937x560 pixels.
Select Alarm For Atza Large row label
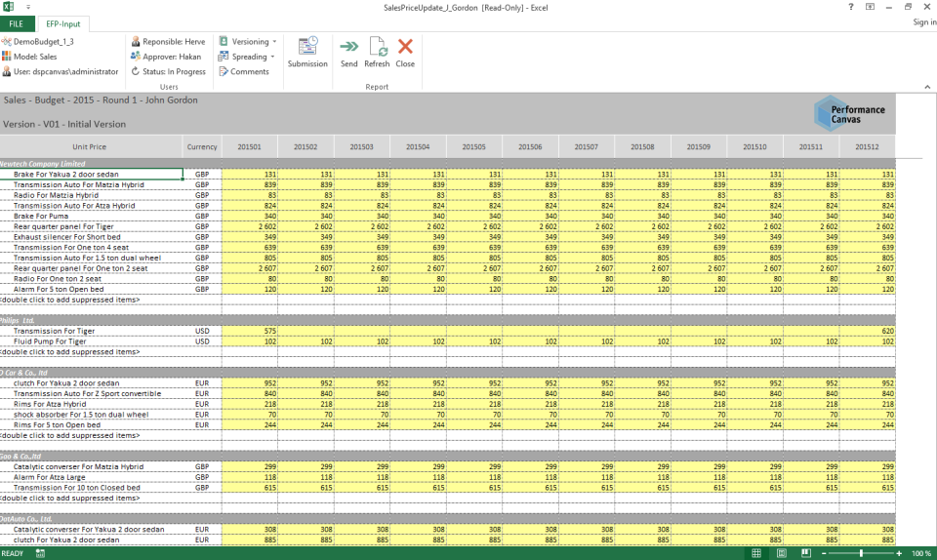[x=49, y=477]
